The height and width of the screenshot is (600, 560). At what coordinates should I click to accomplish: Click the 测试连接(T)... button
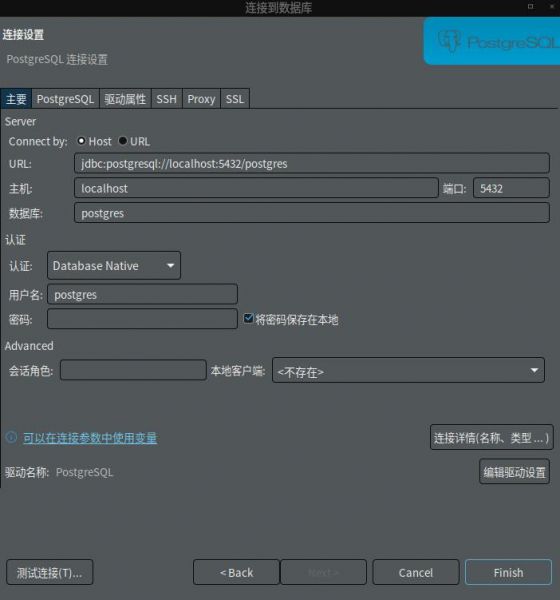click(x=50, y=572)
